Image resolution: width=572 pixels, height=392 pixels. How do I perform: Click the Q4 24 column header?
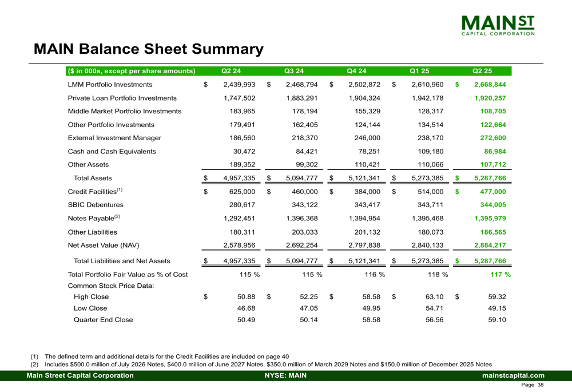[356, 71]
